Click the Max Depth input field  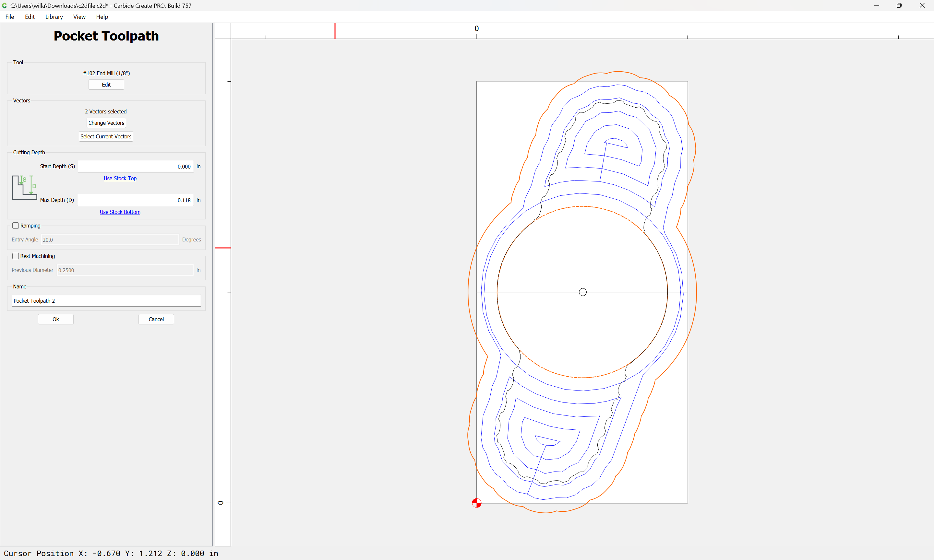pyautogui.click(x=136, y=200)
